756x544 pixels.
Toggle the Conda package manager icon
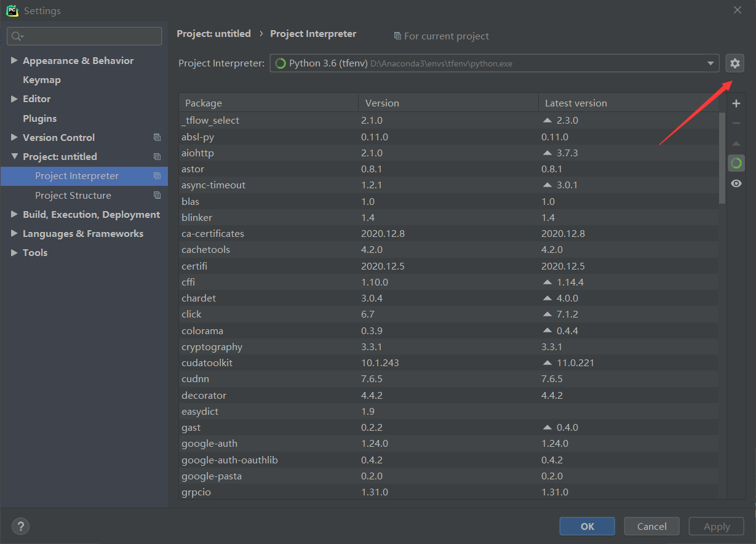pos(736,163)
